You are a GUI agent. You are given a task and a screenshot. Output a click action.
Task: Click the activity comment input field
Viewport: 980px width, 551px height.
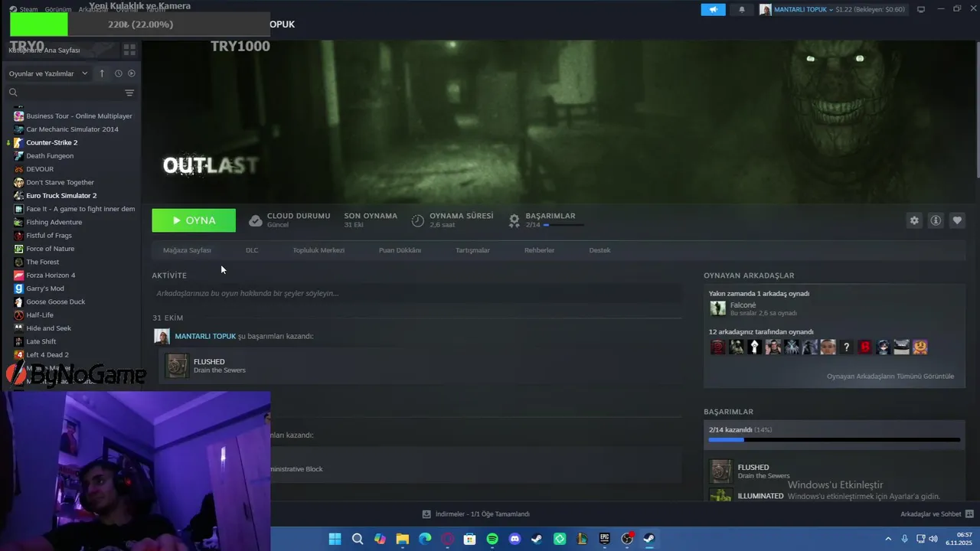(x=416, y=293)
